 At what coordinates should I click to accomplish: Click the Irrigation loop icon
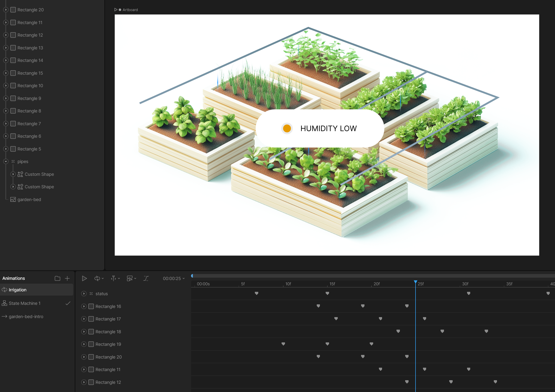coord(4,290)
